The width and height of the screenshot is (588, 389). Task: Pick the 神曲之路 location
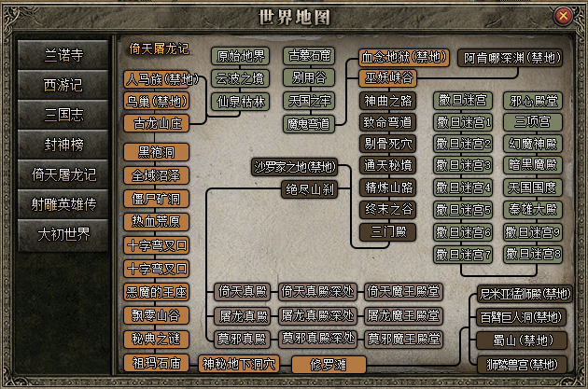pos(387,101)
